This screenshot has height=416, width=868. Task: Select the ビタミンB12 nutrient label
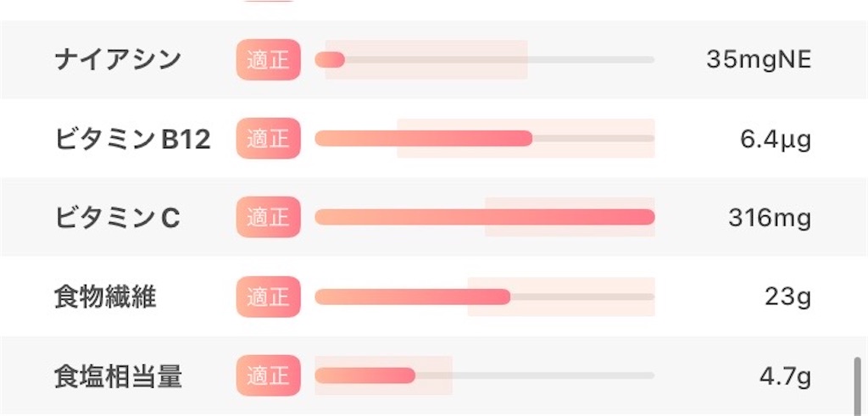(x=133, y=140)
